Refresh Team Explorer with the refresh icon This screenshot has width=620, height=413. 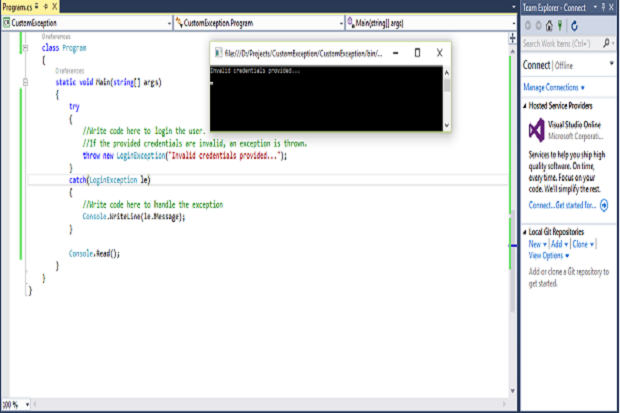[575, 26]
